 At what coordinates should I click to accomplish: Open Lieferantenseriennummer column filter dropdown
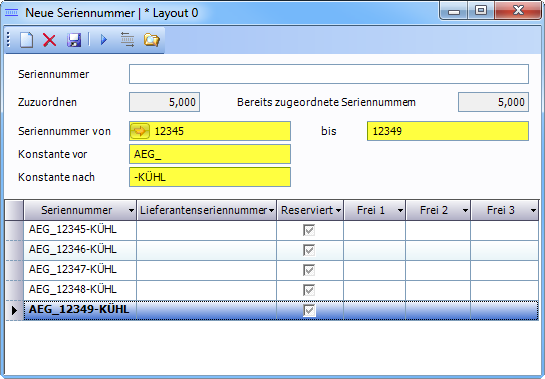click(271, 210)
